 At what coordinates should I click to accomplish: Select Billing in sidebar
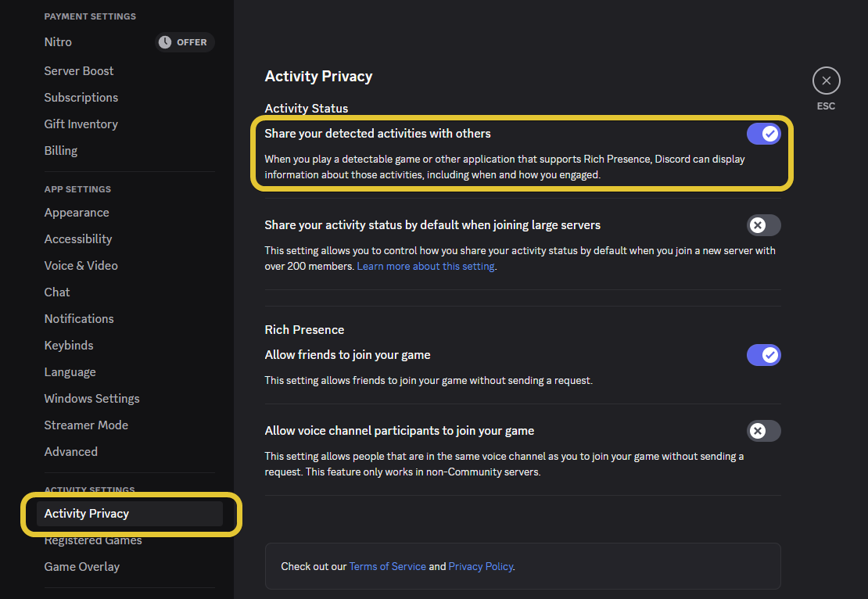[x=61, y=151]
